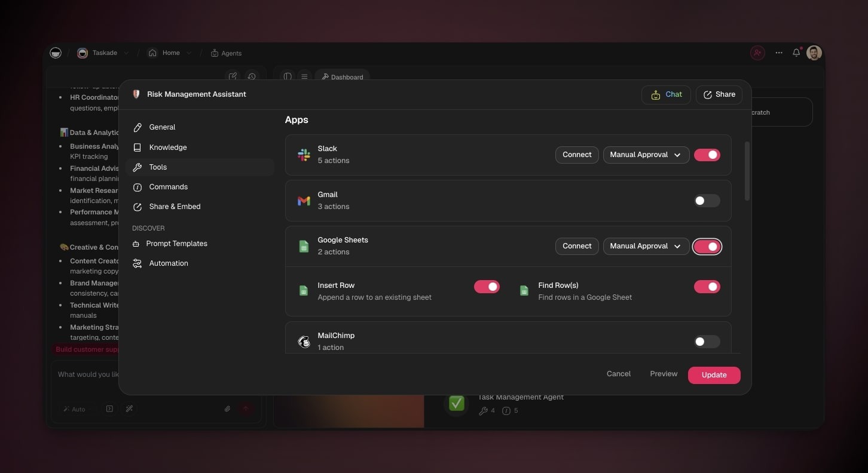Click the MailChimp app icon
Screen dimensions: 868x473
[x=304, y=342]
